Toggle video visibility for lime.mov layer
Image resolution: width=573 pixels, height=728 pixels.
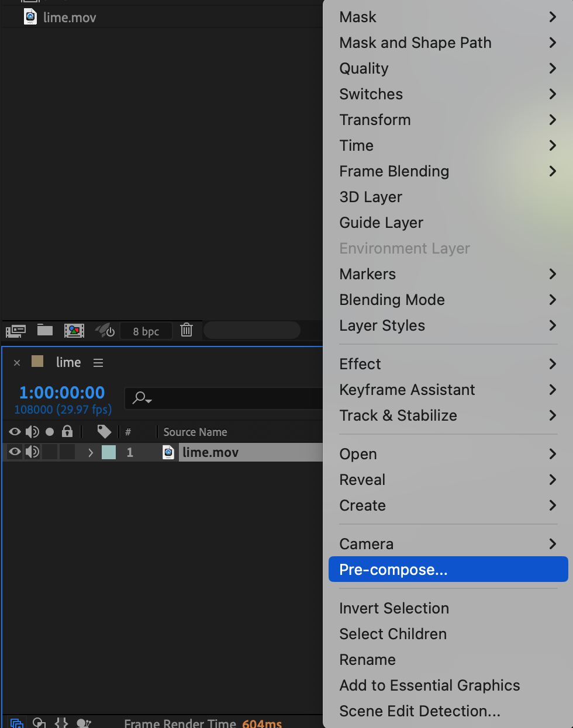pyautogui.click(x=15, y=452)
